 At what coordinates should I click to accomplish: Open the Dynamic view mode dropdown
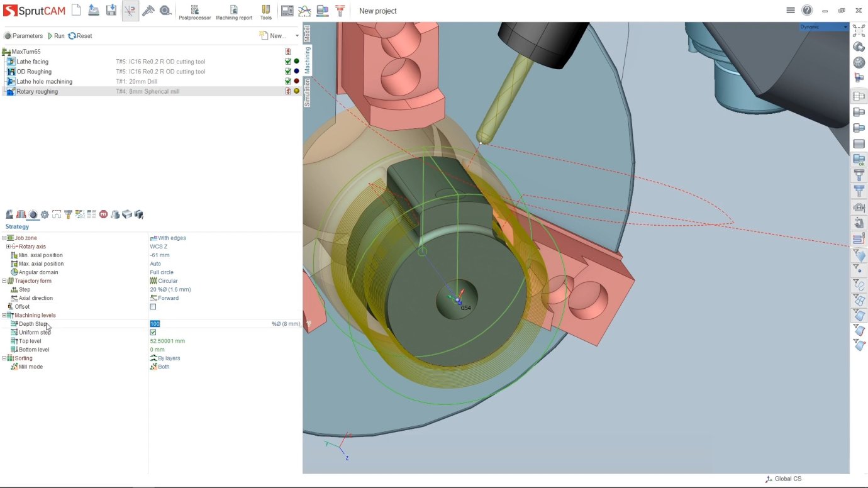[x=824, y=27]
